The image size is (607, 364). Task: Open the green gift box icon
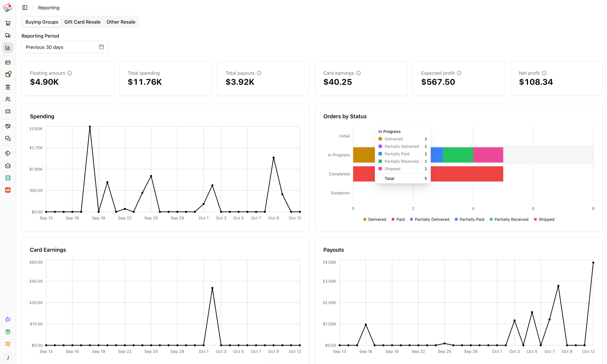coord(8,332)
